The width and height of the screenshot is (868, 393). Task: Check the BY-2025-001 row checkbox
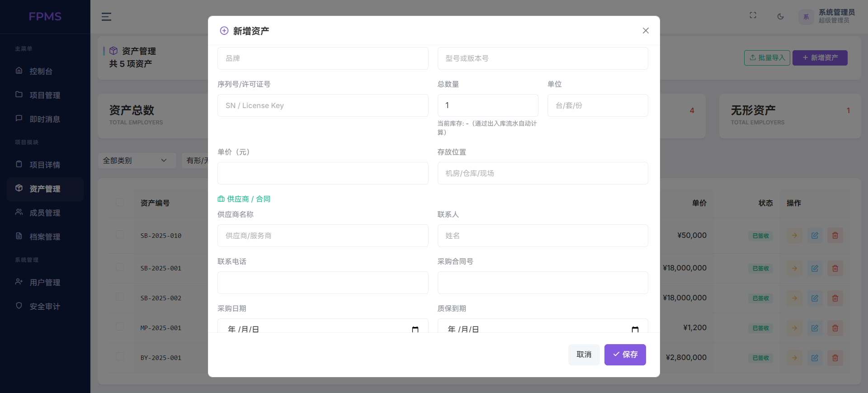120,356
